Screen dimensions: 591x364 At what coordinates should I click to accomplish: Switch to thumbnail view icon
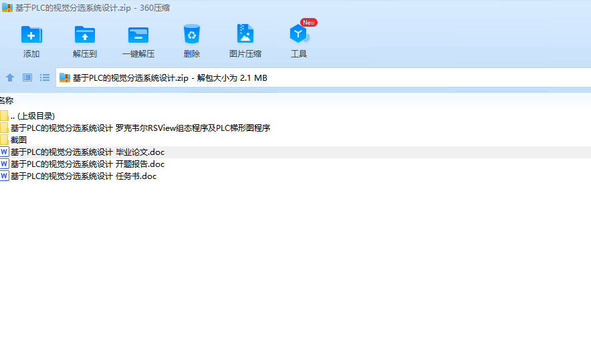tap(27, 77)
